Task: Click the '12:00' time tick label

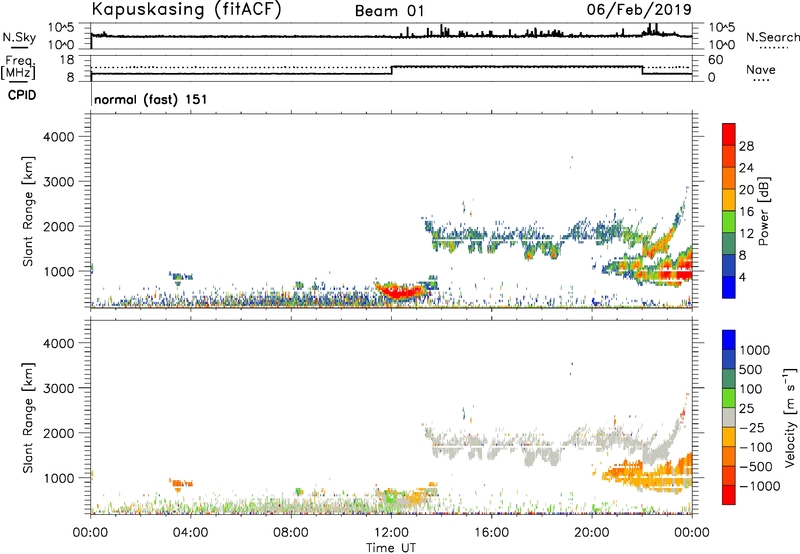Action: click(391, 533)
